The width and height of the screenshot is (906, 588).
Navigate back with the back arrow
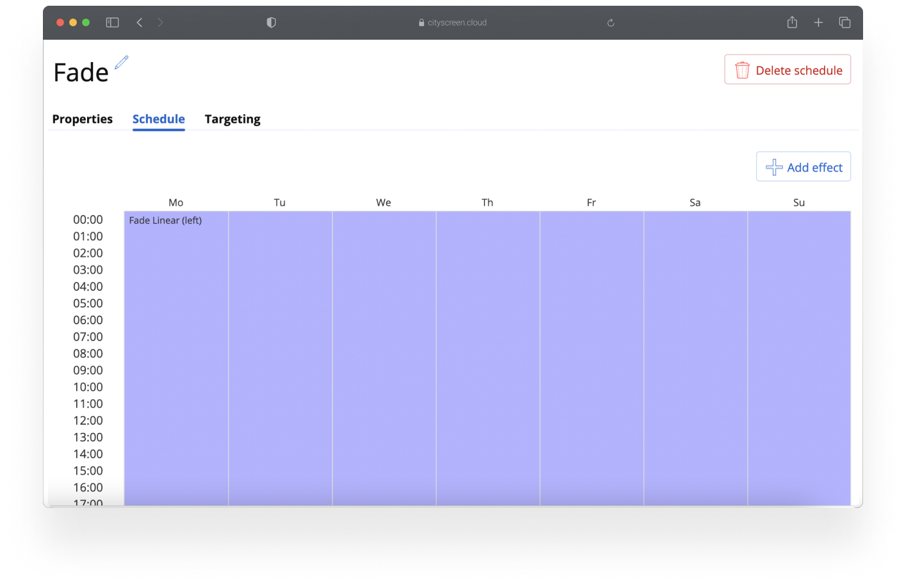(x=140, y=22)
